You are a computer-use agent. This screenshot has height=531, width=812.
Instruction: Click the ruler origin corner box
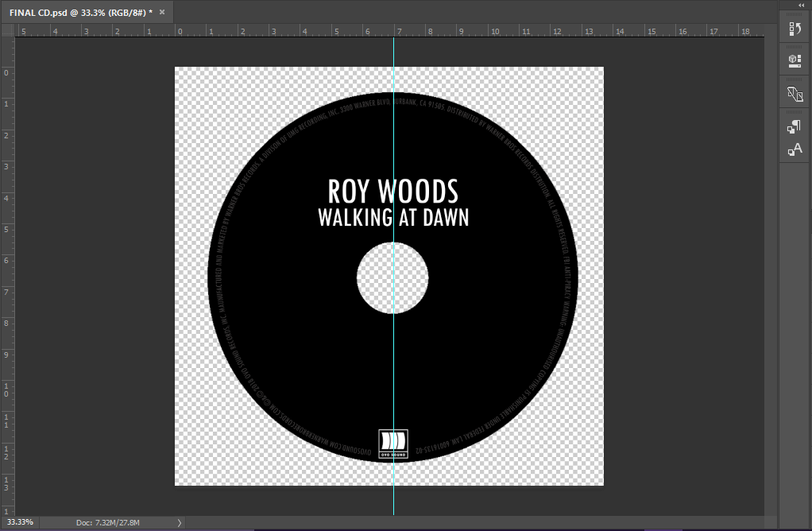click(x=8, y=30)
